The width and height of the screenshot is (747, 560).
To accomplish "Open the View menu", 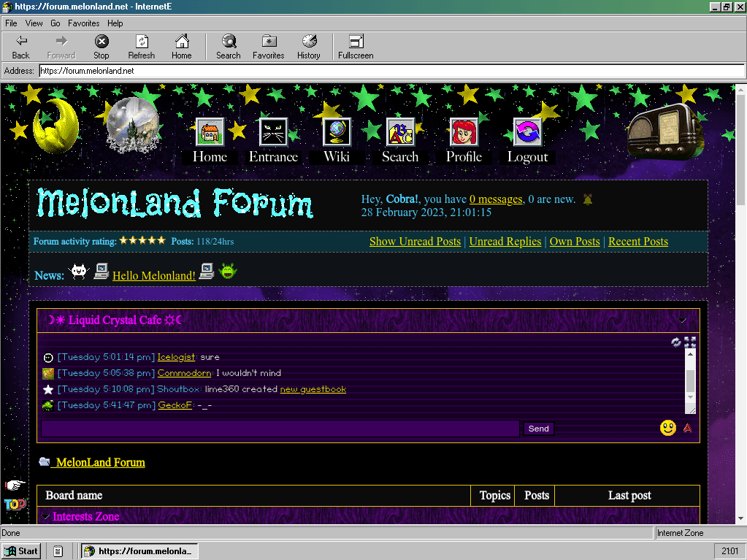I will tap(34, 23).
